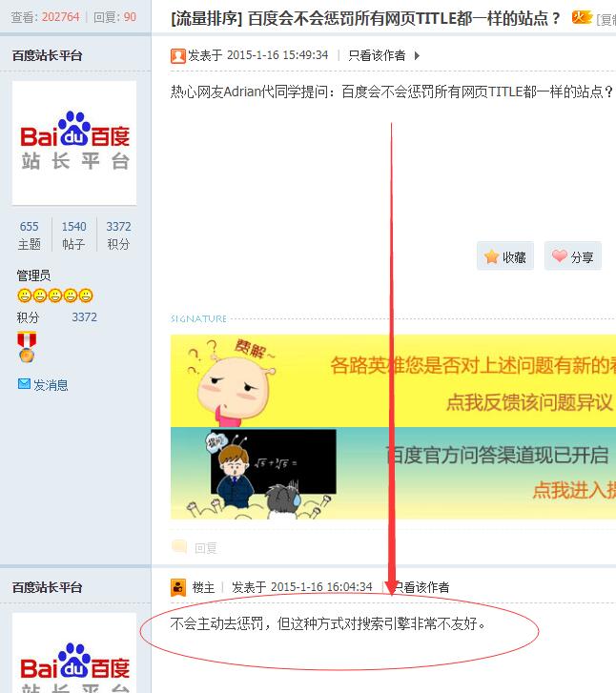Click the 回复 link under first post
Image resolution: width=616 pixels, height=693 pixels.
point(206,548)
